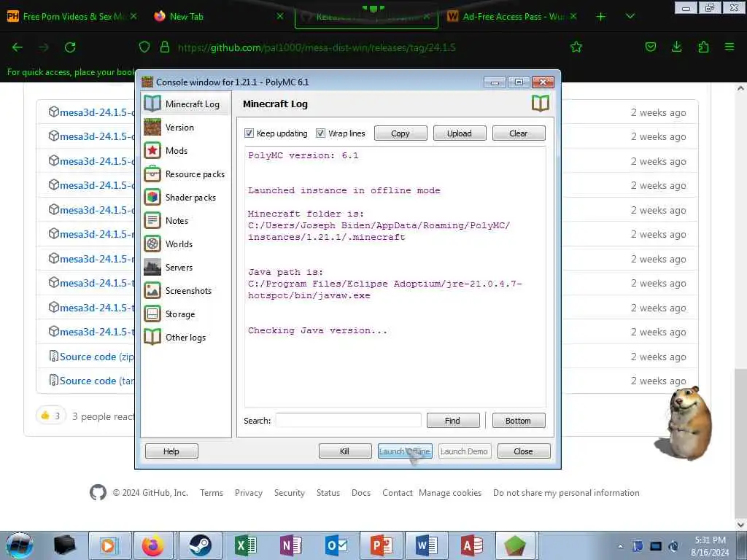Screen dimensions: 747x560
Task: Open the Firefox extensions puzzle icon
Action: pos(703,47)
